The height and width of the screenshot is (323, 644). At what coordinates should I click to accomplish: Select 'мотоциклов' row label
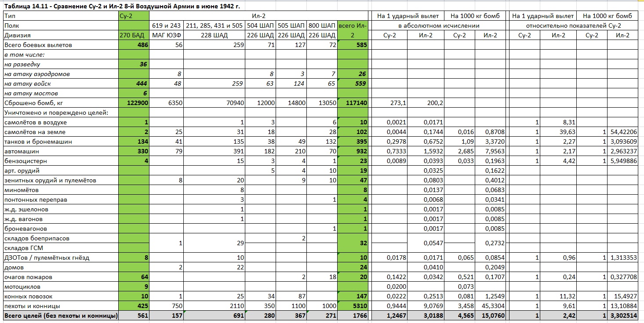coord(61,287)
